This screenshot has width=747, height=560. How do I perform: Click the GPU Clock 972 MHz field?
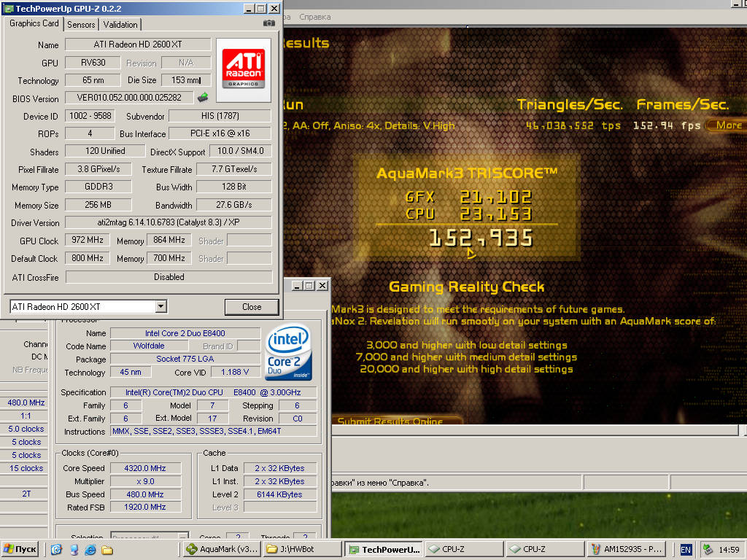(x=88, y=240)
